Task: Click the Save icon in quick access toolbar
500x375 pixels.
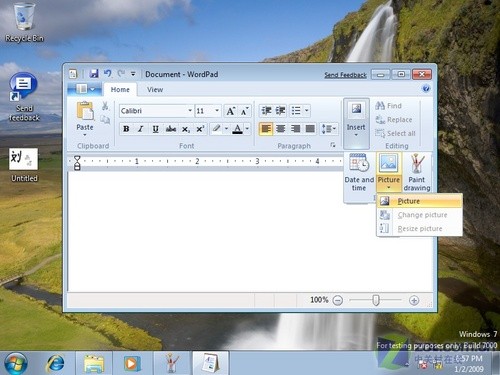Action: pyautogui.click(x=94, y=74)
